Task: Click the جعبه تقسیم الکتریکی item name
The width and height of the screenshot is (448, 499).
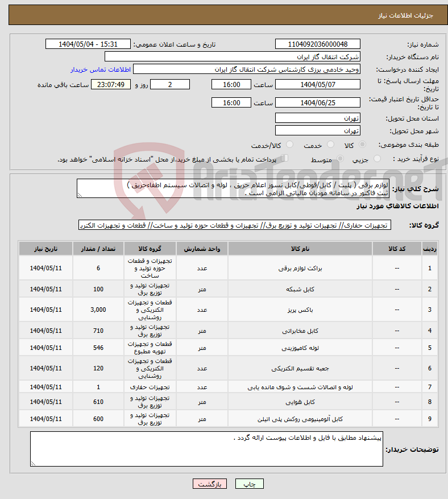Action: (x=300, y=368)
